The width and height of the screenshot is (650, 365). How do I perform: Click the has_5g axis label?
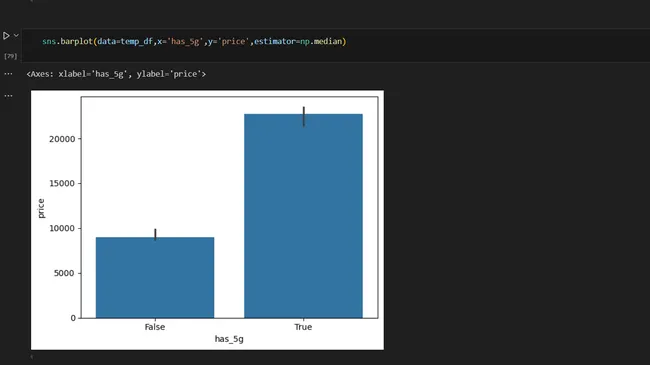(229, 339)
